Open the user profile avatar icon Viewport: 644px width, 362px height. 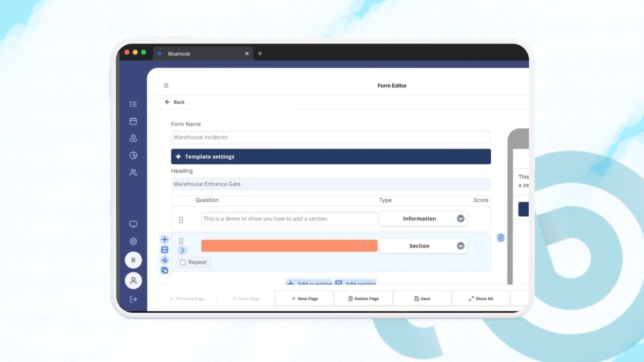pyautogui.click(x=133, y=280)
